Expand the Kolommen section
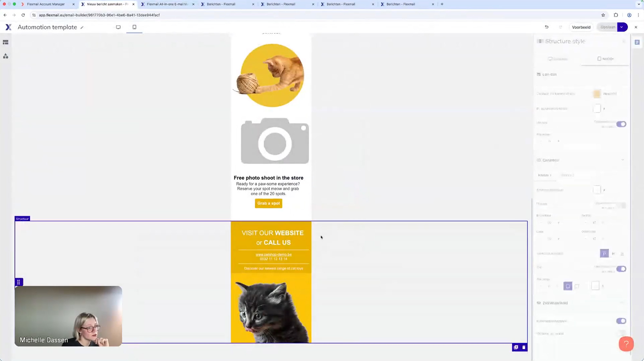The width and height of the screenshot is (644, 361). [x=623, y=160]
